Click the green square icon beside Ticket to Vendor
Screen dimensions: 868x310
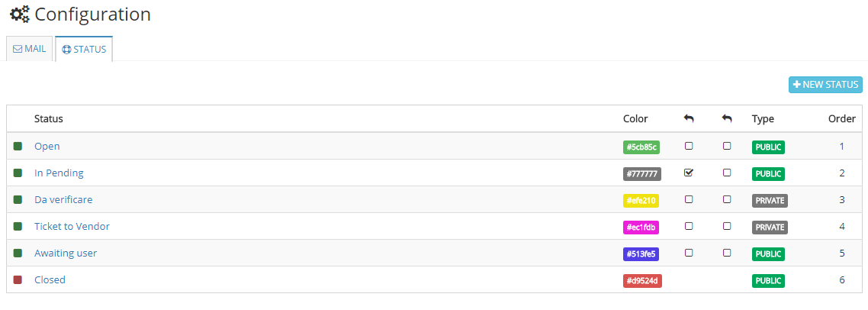click(x=18, y=226)
